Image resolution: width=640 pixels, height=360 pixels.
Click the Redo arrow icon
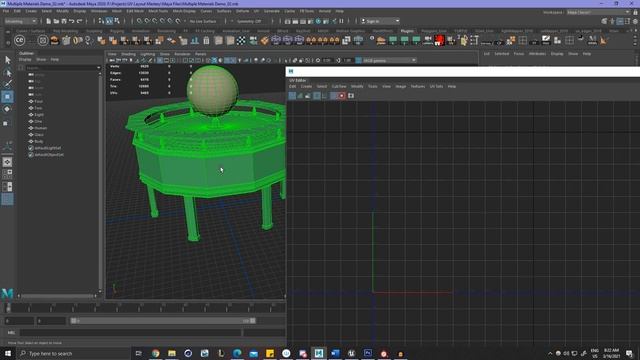[x=80, y=21]
